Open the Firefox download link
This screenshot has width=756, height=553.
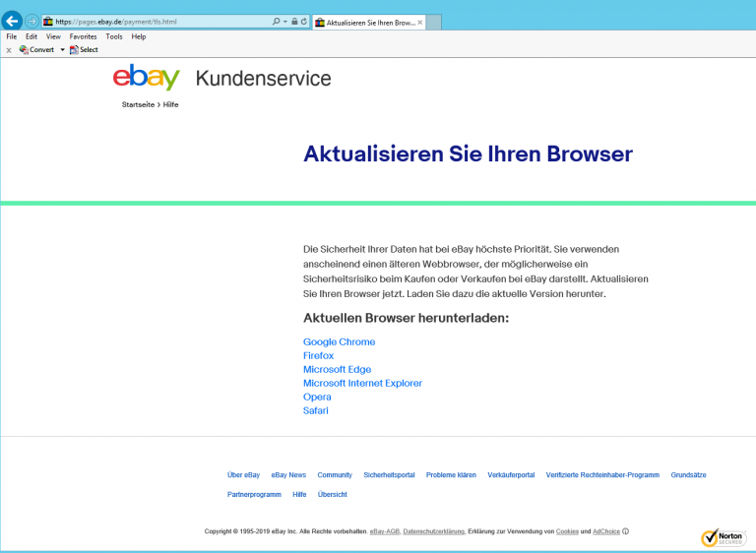(318, 356)
